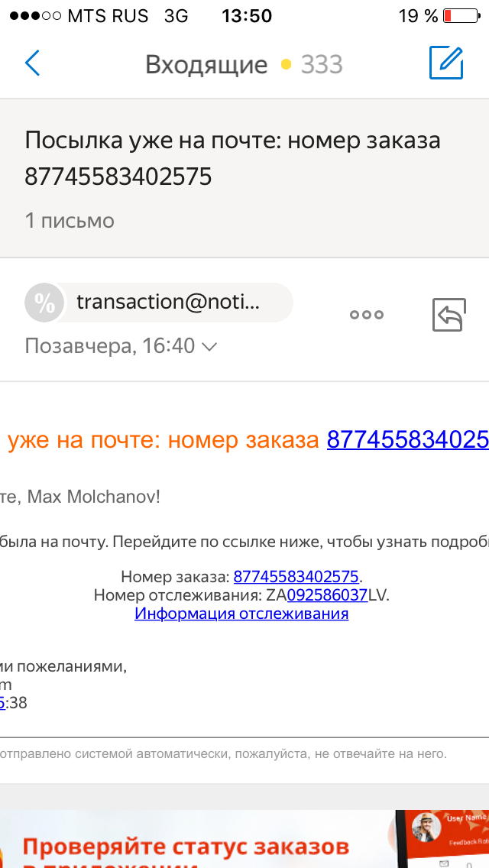This screenshot has height=868, width=489.
Task: Tap the back arrow icon
Action: coord(33,63)
